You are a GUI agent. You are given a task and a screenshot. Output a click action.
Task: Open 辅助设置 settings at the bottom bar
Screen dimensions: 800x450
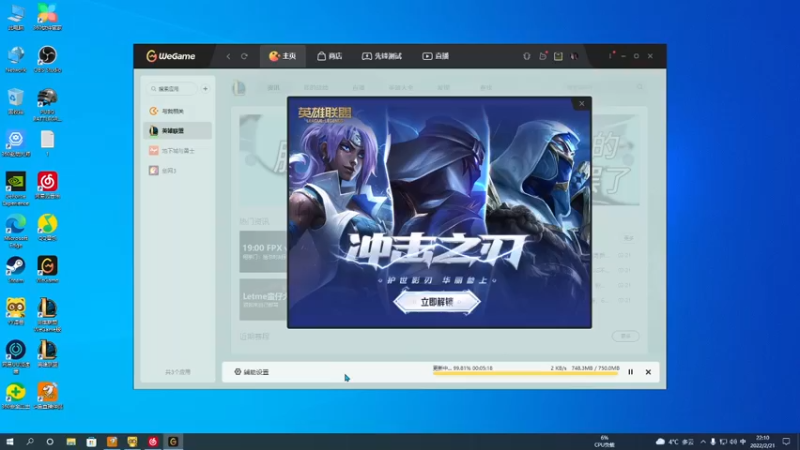click(x=252, y=372)
